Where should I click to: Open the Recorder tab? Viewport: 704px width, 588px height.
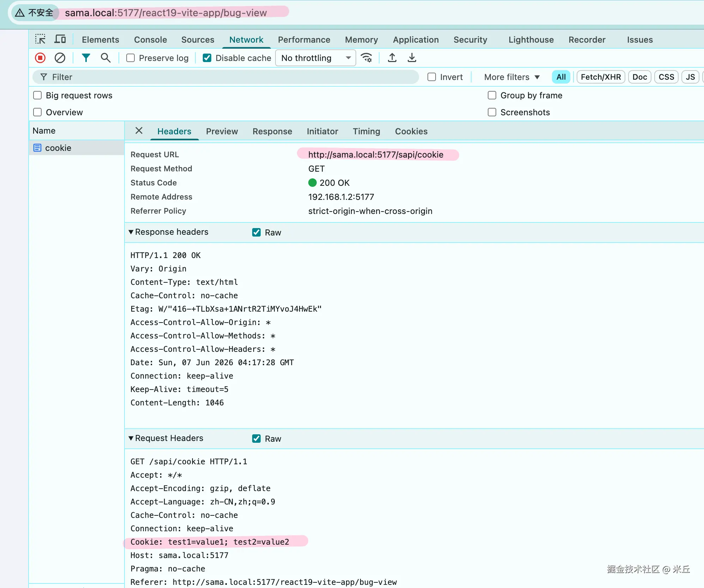pos(587,40)
